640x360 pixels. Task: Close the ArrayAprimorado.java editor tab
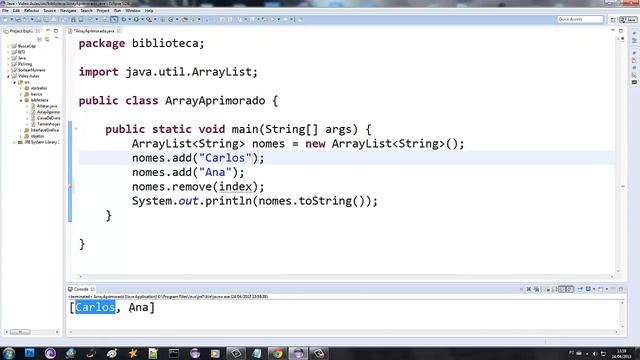[119, 31]
